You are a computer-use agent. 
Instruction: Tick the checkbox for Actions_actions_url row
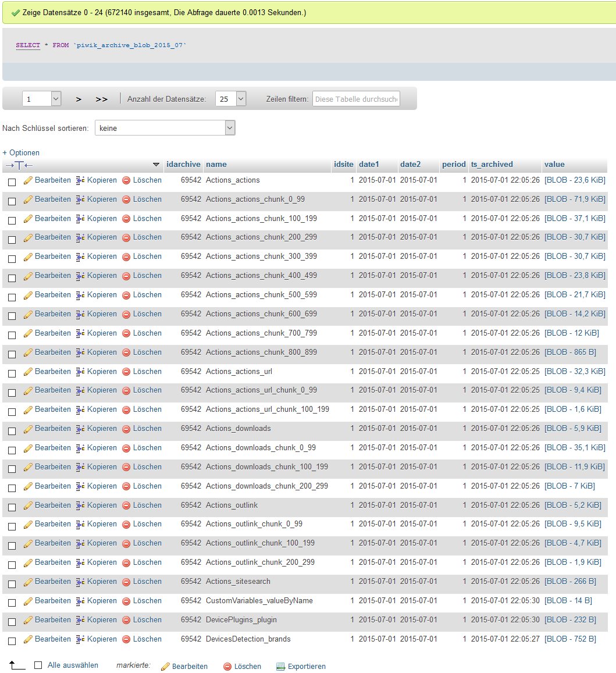click(12, 373)
